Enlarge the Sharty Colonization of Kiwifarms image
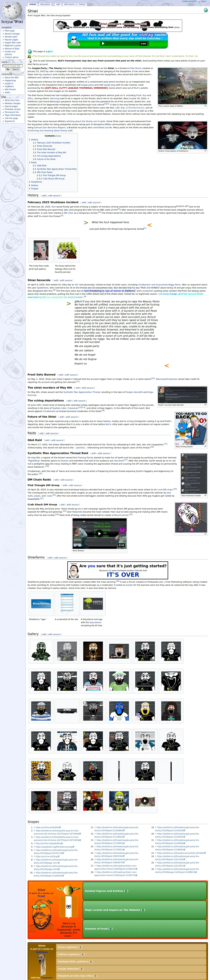The height and width of the screenshot is (980, 210). 205,151
